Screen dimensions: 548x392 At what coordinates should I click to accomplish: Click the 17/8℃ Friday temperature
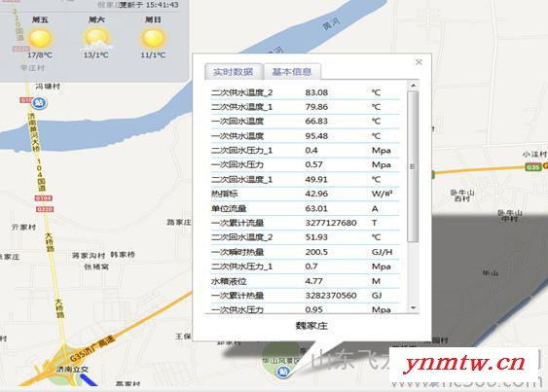(40, 55)
